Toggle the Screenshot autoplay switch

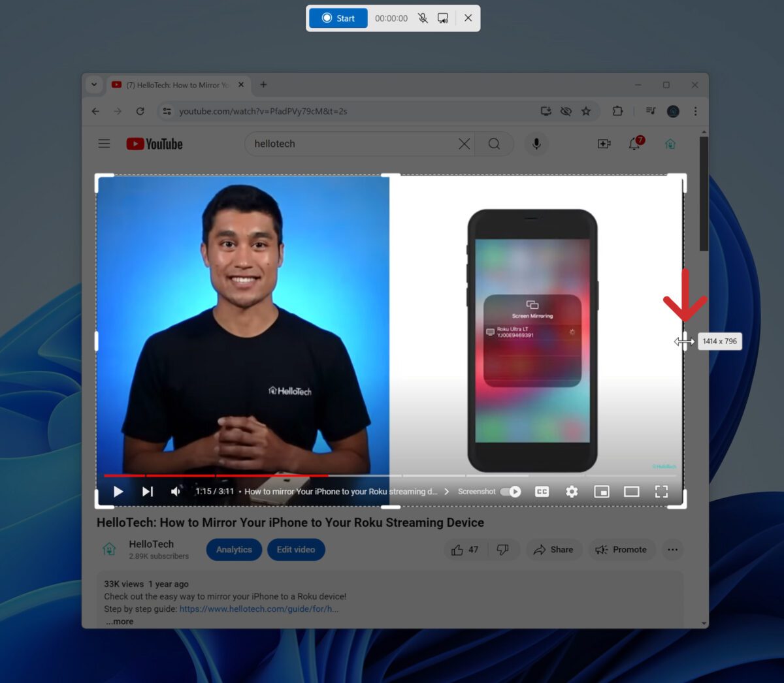[510, 492]
